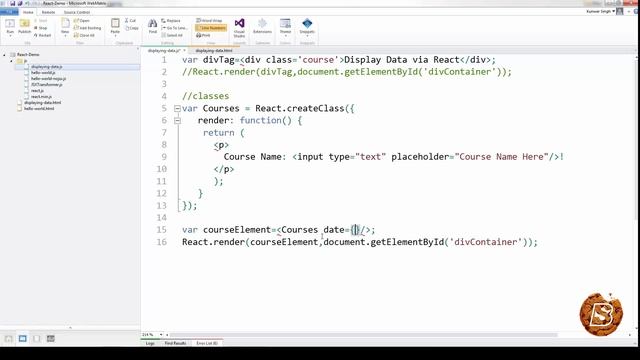Open the File menu tab
Image resolution: width=640 pixels, height=360 pixels.
[9, 12]
